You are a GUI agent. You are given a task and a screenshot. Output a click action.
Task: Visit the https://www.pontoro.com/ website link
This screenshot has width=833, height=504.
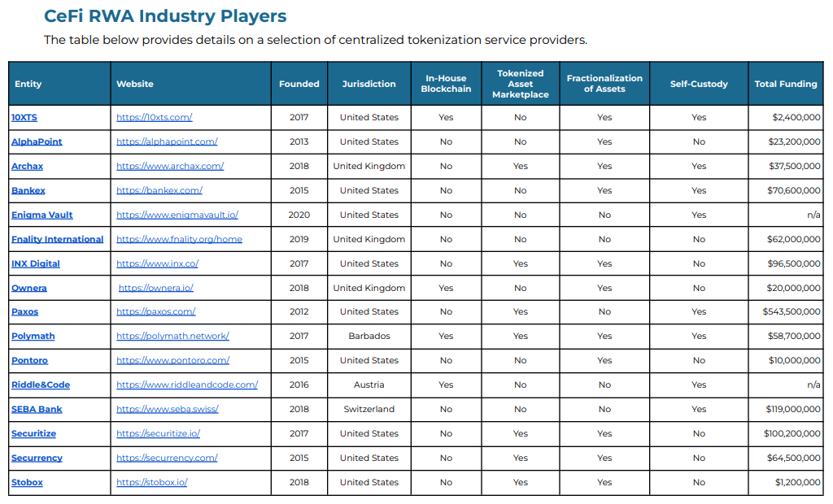pos(172,361)
